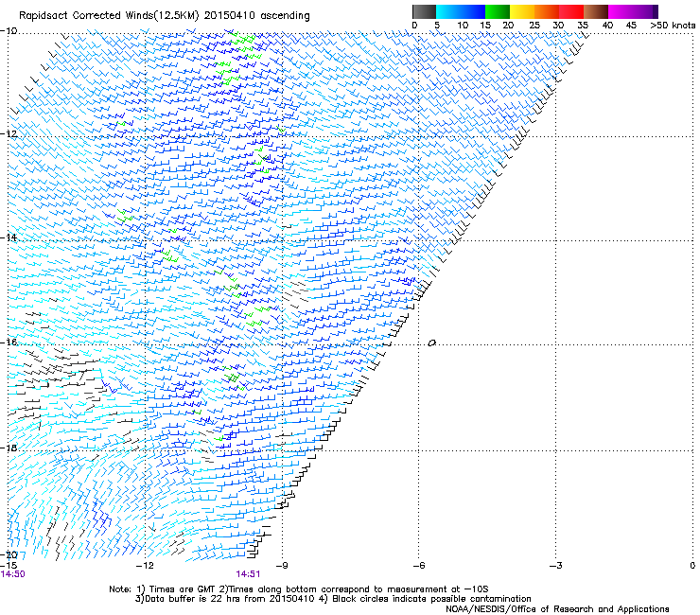Click the '35' legend scale label
This screenshot has width=700, height=615.
click(583, 26)
